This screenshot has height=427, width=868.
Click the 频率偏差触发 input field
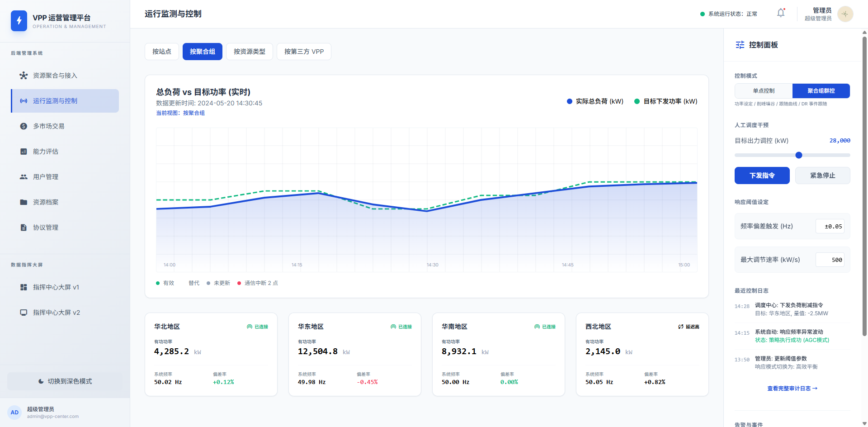pos(830,227)
